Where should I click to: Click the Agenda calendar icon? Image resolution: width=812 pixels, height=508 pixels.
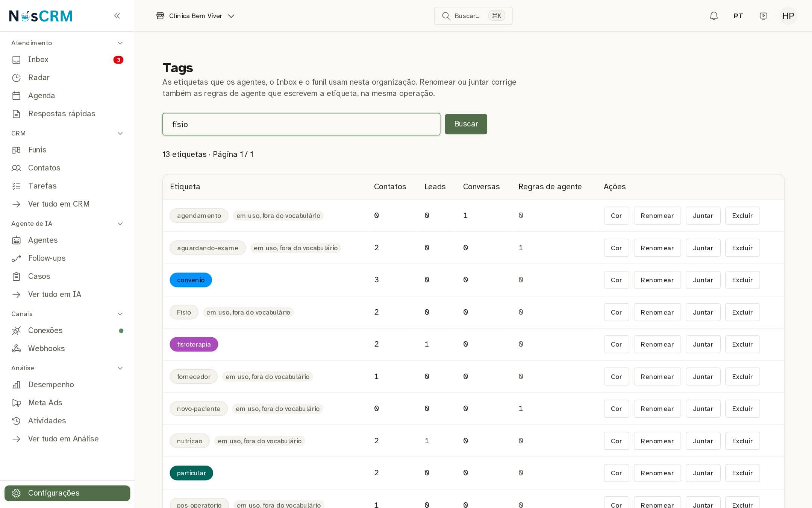[x=16, y=96]
